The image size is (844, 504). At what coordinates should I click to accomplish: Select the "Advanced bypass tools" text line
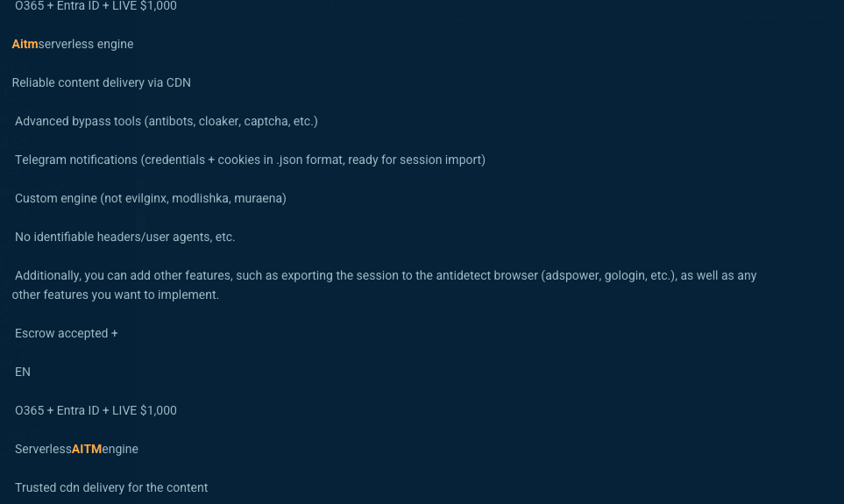point(167,121)
